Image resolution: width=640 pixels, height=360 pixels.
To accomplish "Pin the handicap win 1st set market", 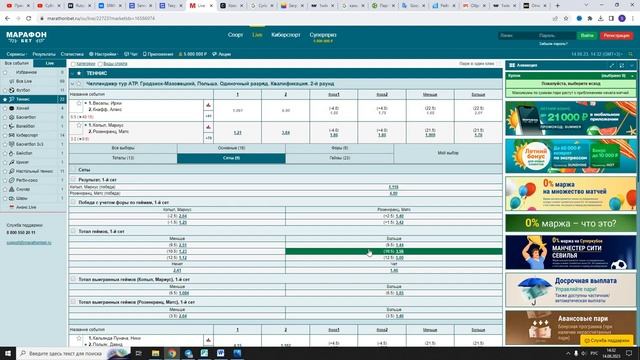I will pyautogui.click(x=73, y=202).
